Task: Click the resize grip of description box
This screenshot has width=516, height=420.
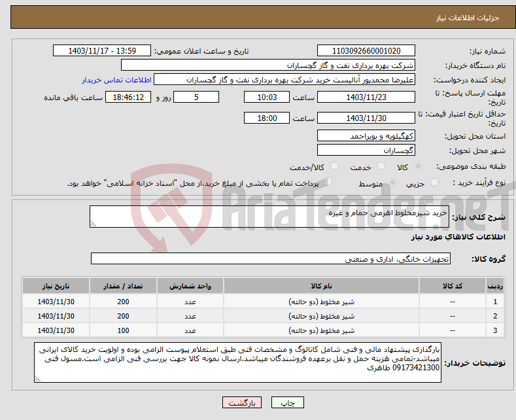Action: [94, 224]
